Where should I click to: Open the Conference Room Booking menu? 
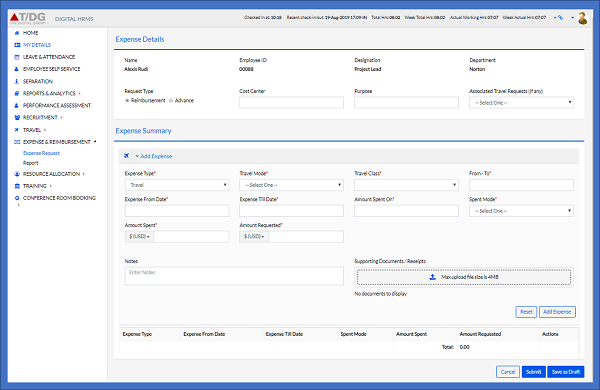pos(59,198)
